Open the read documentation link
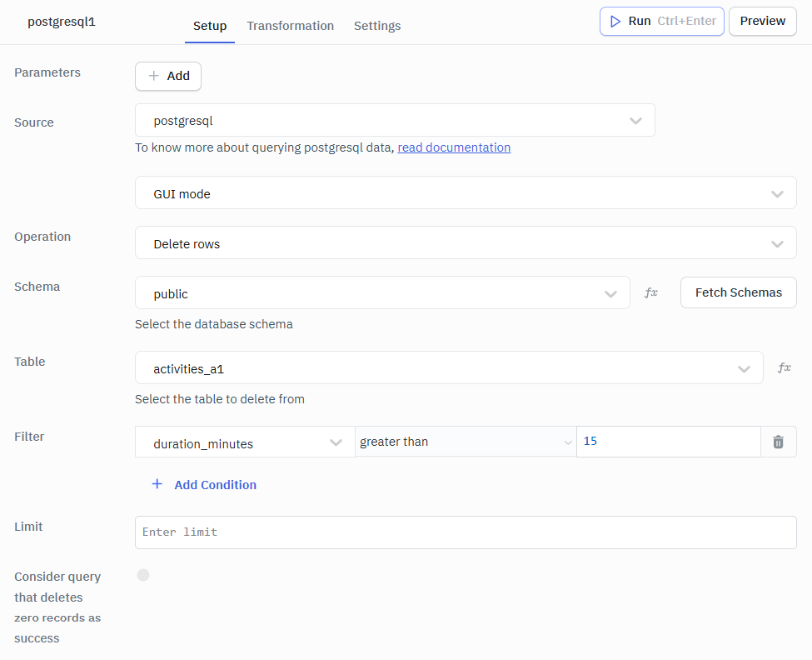Image resolution: width=812 pixels, height=660 pixels. pos(454,147)
